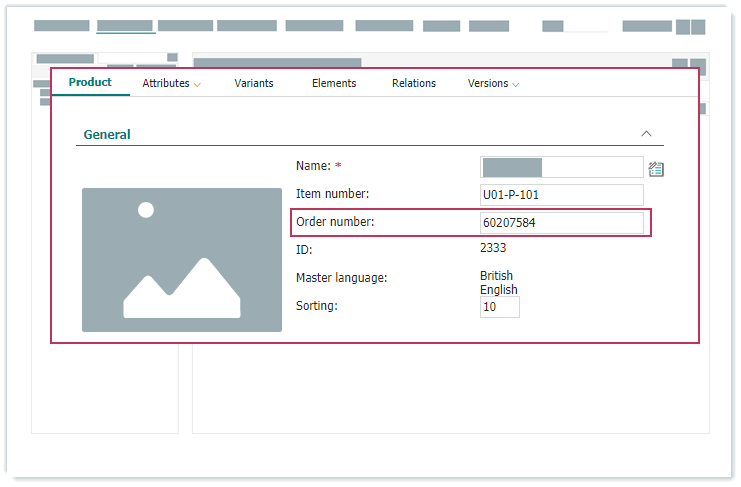Expand the Versions tab dropdown arrow
The width and height of the screenshot is (741, 487).
[x=516, y=85]
